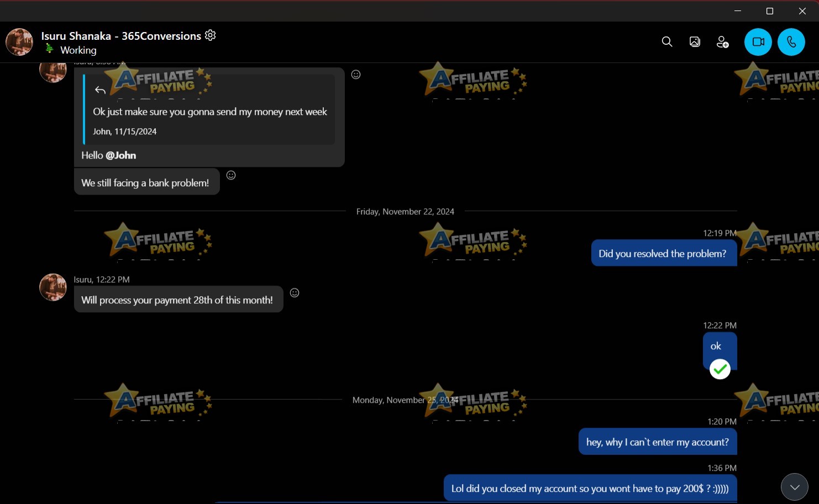Click the "Monday, November 25, 2024" date separator
819x504 pixels.
click(x=405, y=400)
